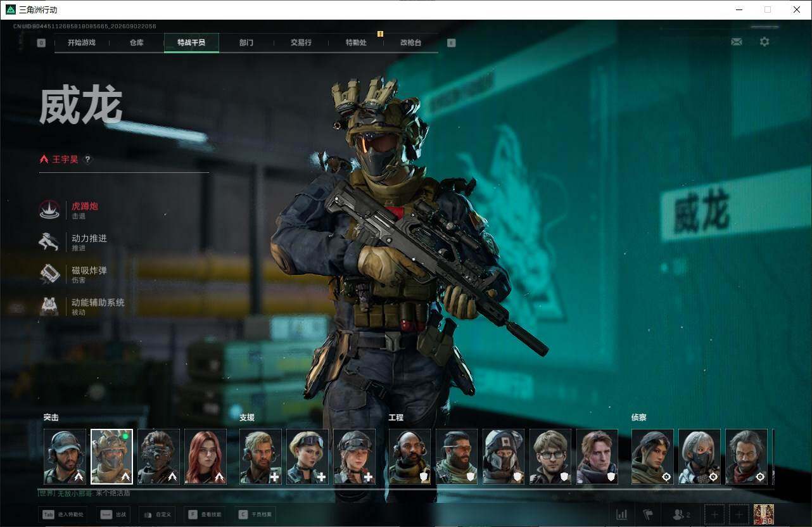
Task: Select the 特战干员 tab
Action: pos(191,42)
